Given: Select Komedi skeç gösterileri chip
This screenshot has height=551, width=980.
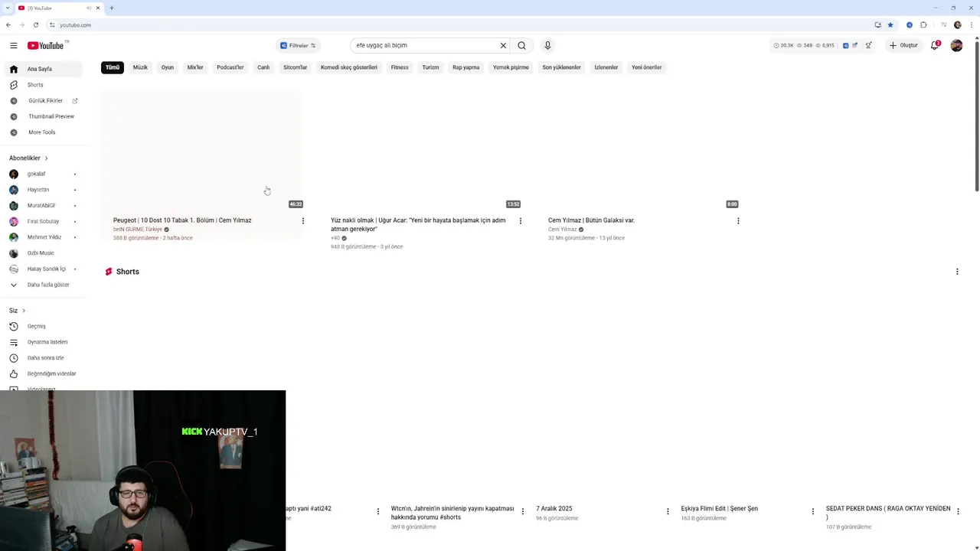Looking at the screenshot, I should [349, 67].
